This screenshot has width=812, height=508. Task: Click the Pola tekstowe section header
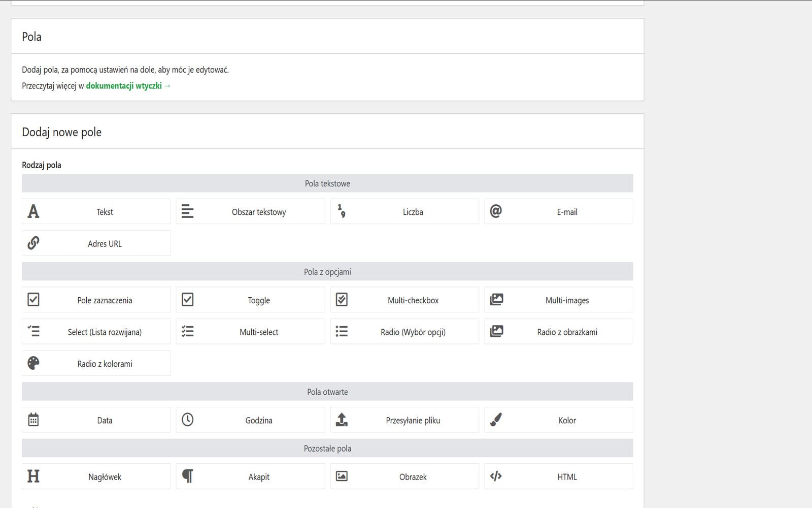point(327,183)
